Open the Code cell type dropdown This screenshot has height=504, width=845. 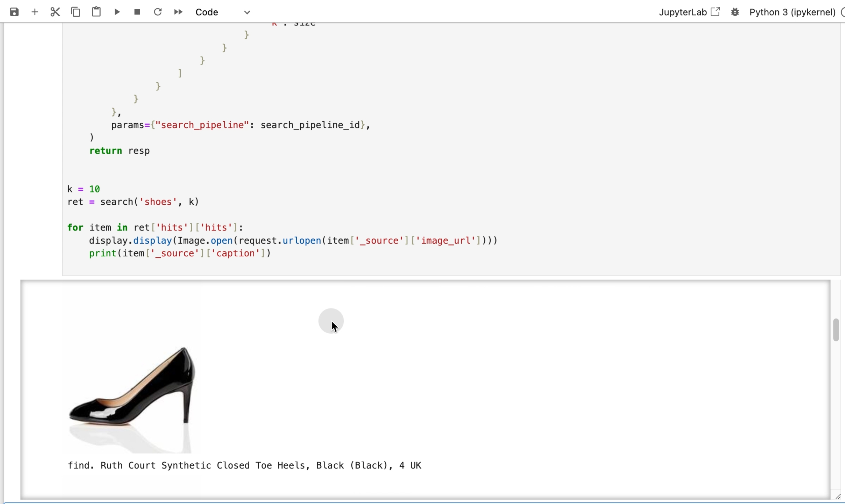coord(223,12)
